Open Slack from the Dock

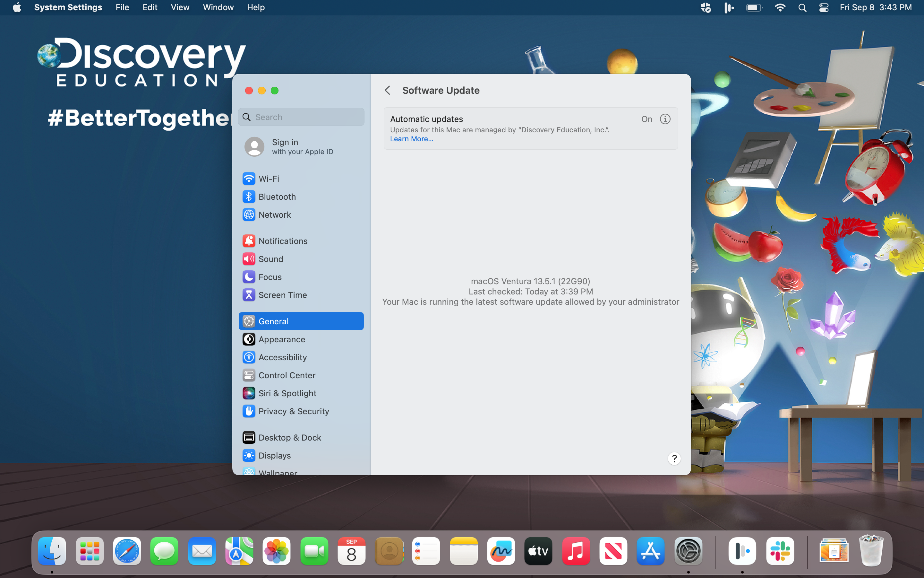(780, 551)
